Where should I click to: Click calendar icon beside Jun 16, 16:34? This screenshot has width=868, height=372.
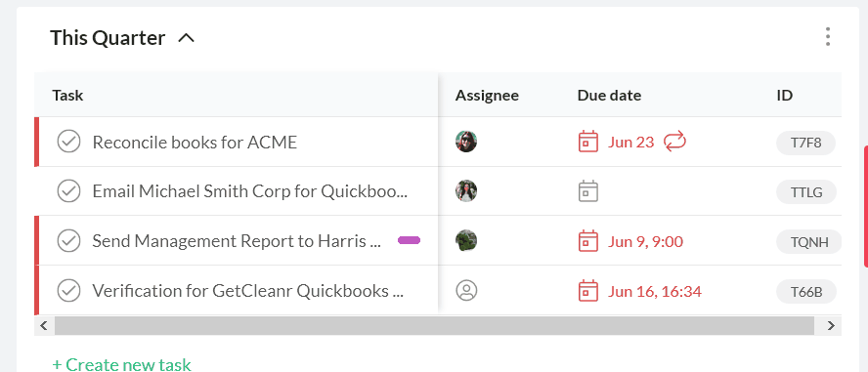[x=587, y=290]
